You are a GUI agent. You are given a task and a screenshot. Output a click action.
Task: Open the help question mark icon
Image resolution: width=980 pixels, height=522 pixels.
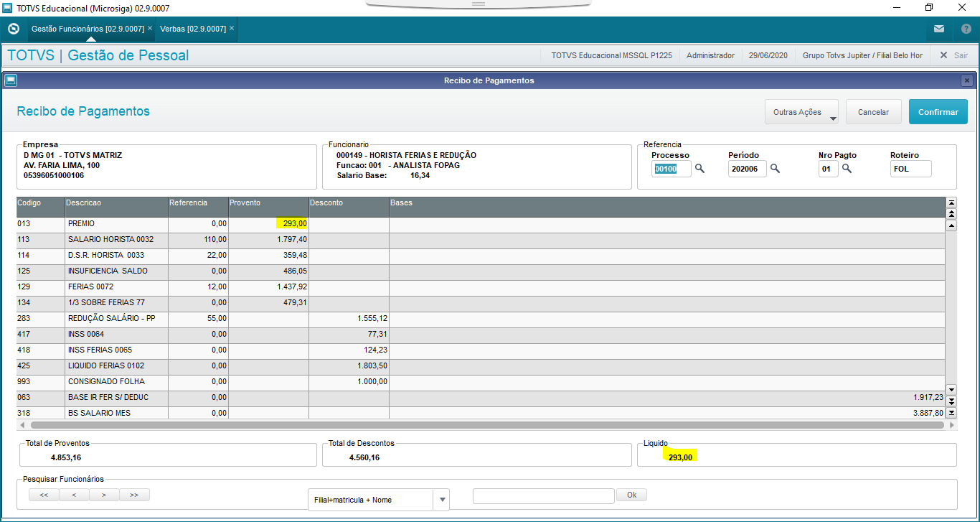click(966, 29)
